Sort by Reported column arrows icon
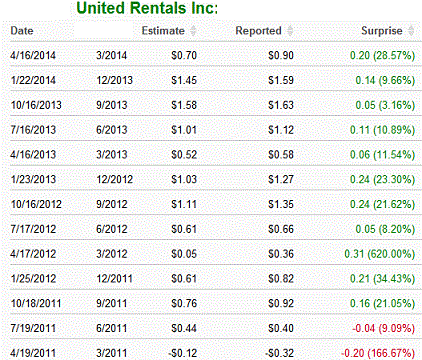 pos(290,31)
